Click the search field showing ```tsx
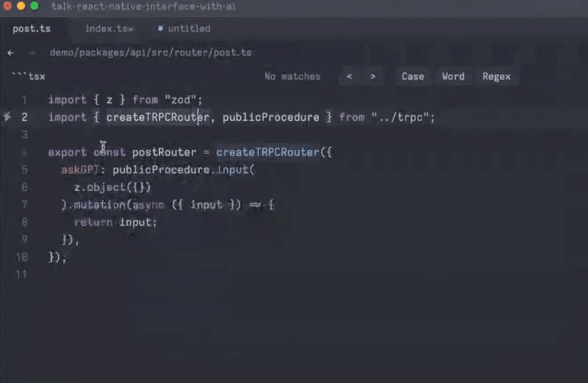The width and height of the screenshot is (588, 383). [135, 77]
